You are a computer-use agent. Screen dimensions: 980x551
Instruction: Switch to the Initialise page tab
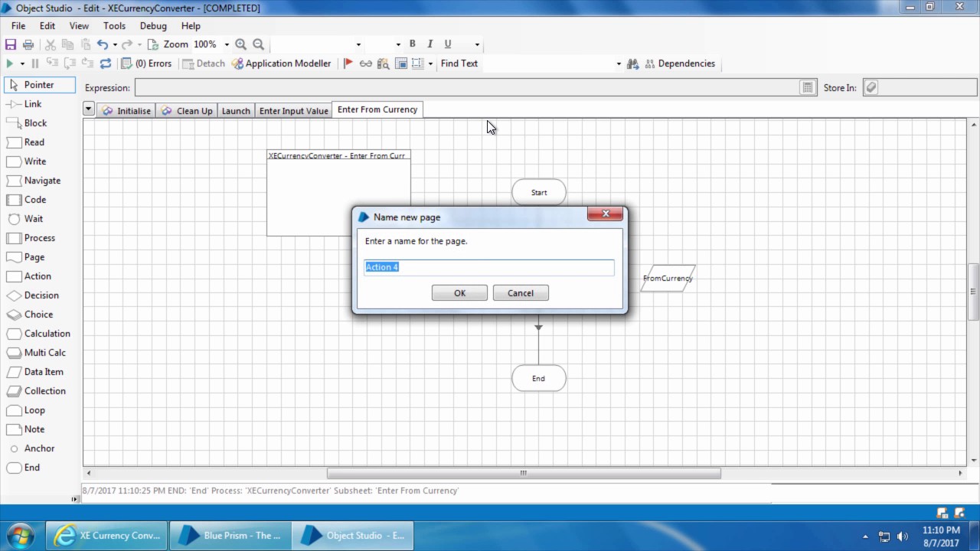127,111
